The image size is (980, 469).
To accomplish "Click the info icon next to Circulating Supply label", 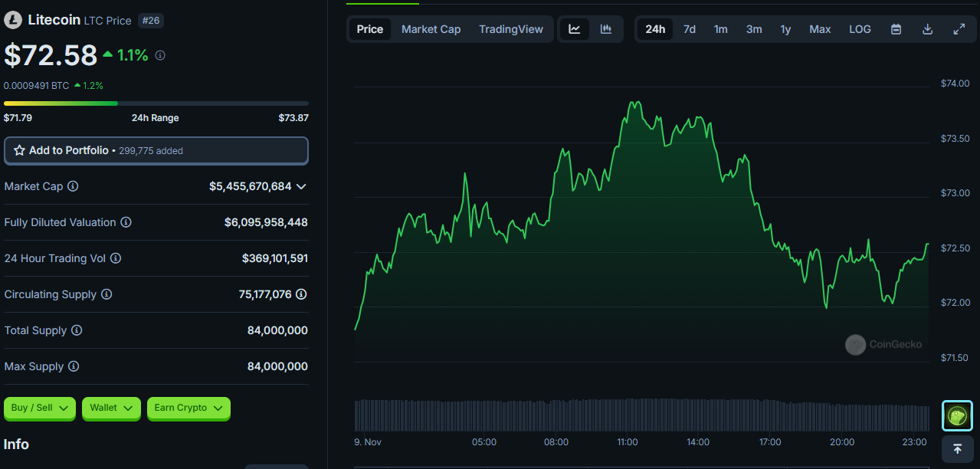I will coord(107,294).
